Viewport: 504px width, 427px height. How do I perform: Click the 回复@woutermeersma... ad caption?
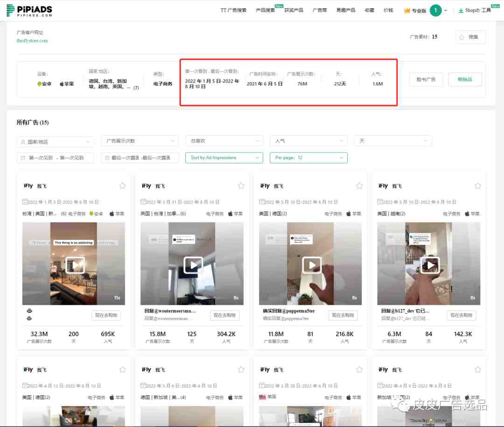(170, 311)
